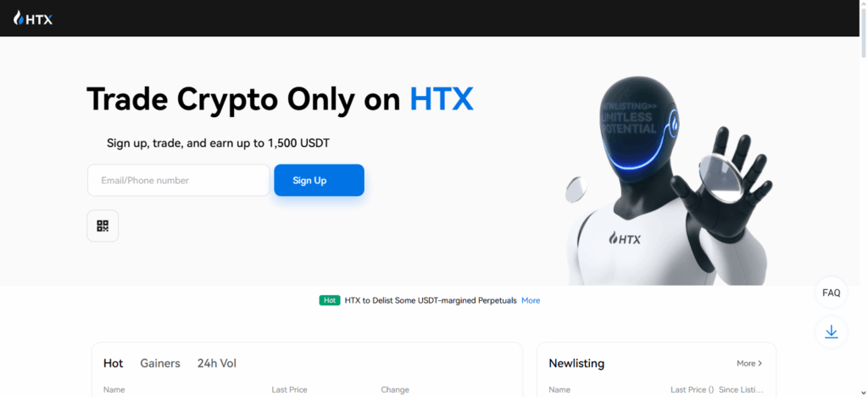
Task: Open More link beside delist announcement
Action: (x=531, y=300)
